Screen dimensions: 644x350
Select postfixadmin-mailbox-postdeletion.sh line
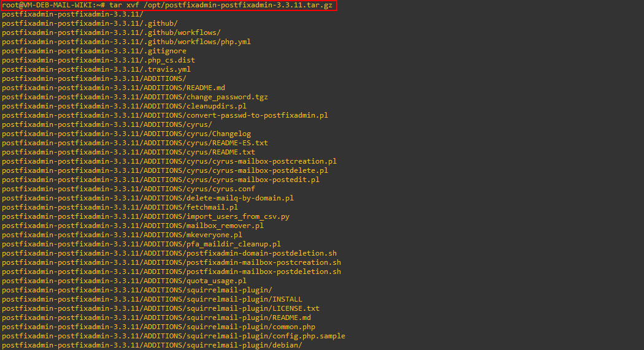coord(171,272)
